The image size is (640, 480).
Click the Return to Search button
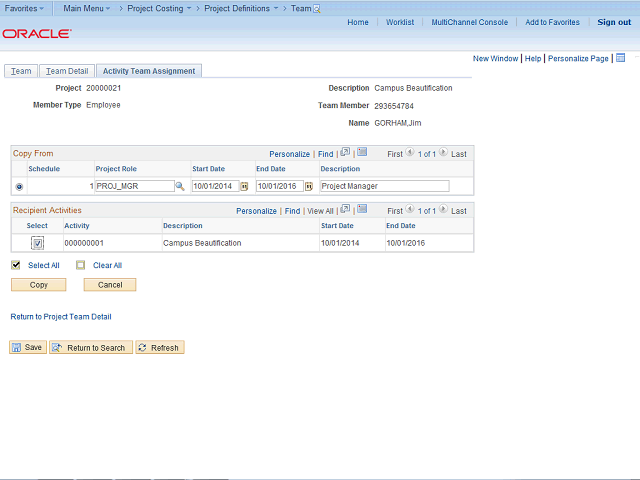pos(91,347)
